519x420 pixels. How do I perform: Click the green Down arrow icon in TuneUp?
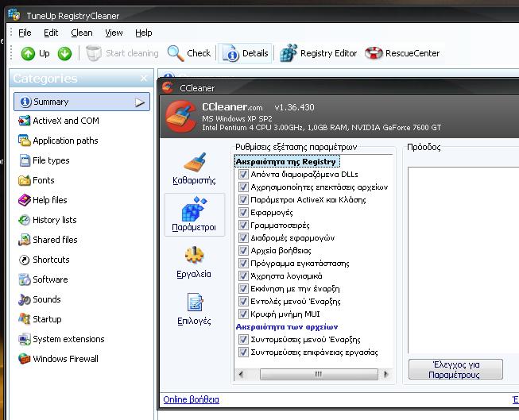(64, 53)
